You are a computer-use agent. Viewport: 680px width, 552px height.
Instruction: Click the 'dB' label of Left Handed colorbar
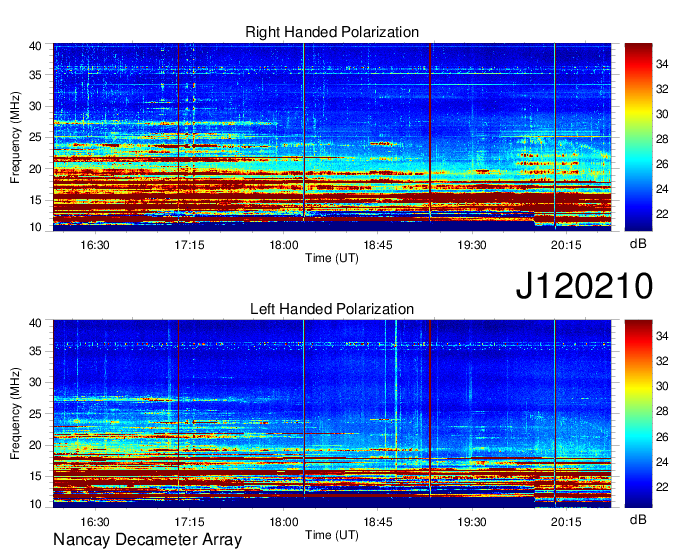pyautogui.click(x=638, y=519)
